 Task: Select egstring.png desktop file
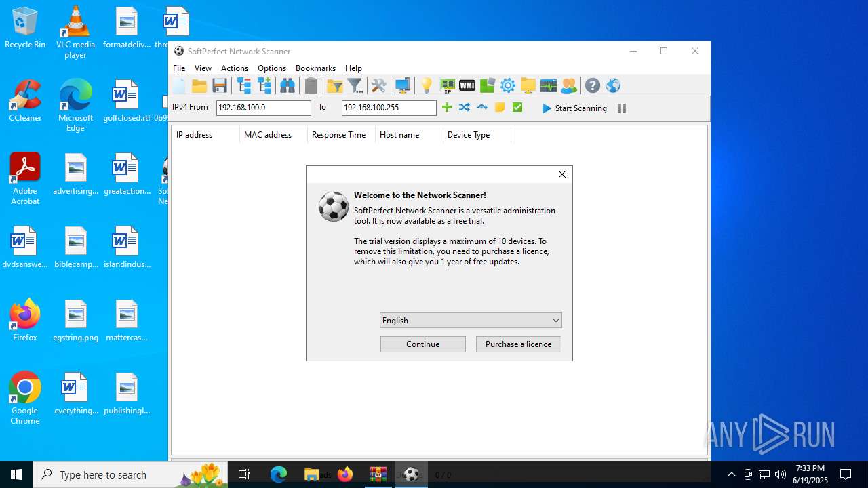click(75, 321)
